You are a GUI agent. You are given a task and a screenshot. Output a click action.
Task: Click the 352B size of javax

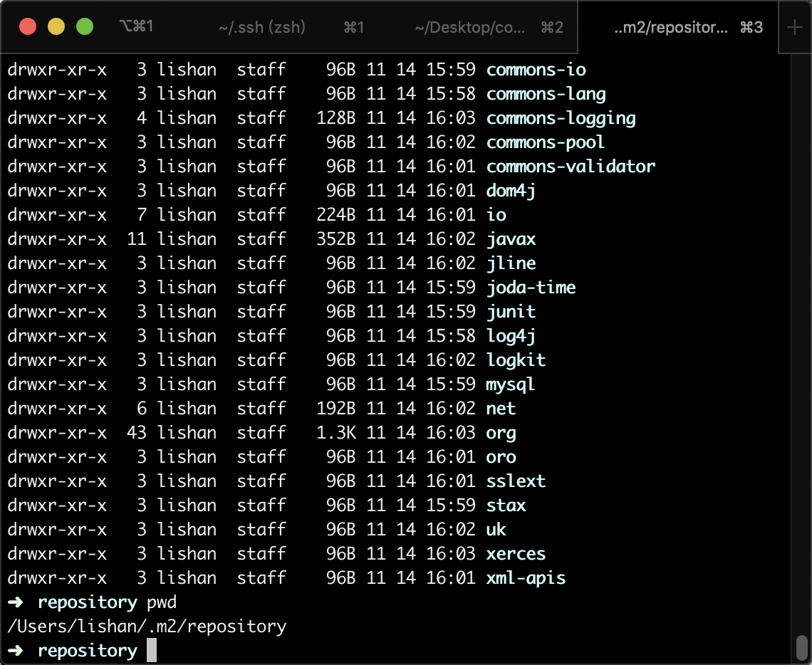point(336,239)
